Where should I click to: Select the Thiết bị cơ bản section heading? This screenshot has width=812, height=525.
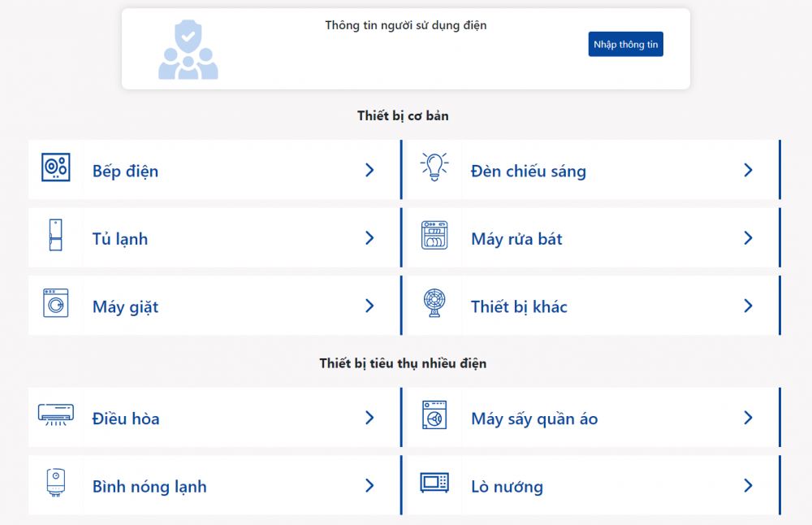pyautogui.click(x=404, y=115)
